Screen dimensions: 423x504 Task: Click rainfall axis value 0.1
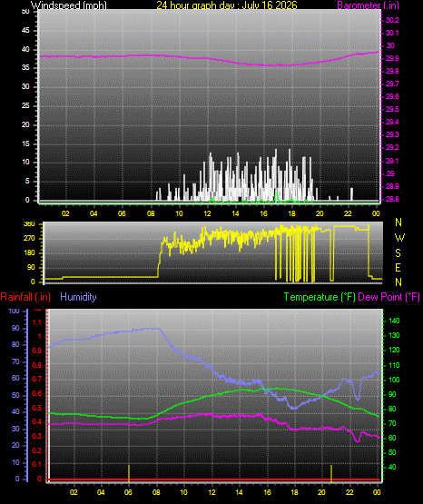click(x=37, y=465)
